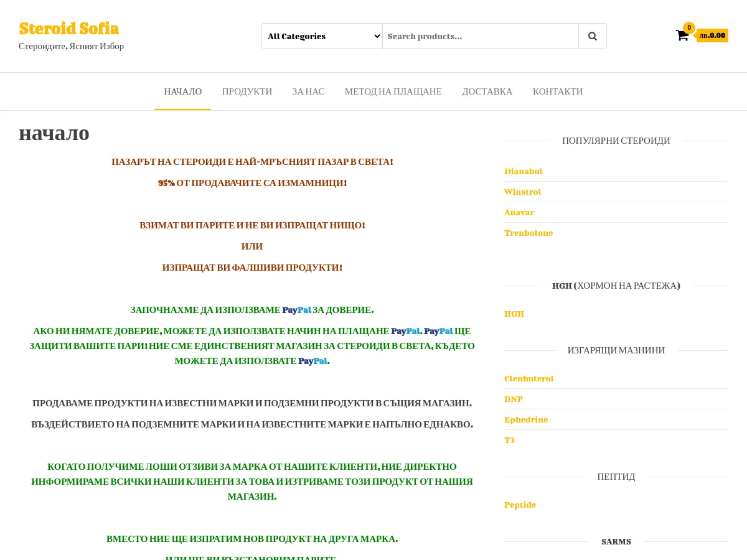This screenshot has width=747, height=560.
Task: Open the Winstrol sidebar link
Action: (x=522, y=192)
